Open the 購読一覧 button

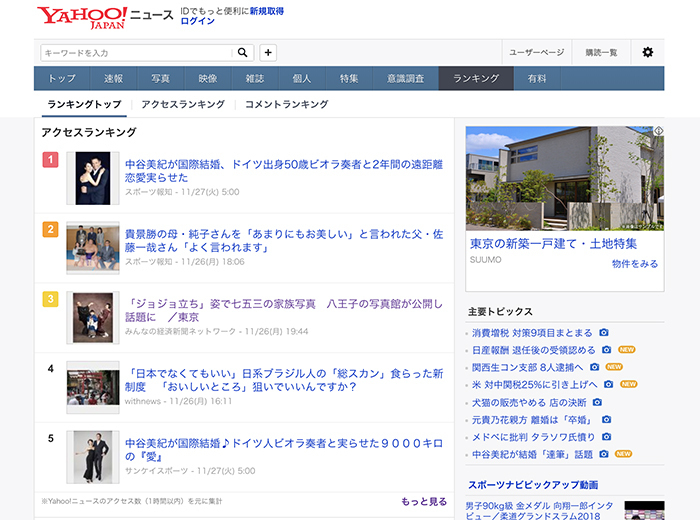(601, 52)
